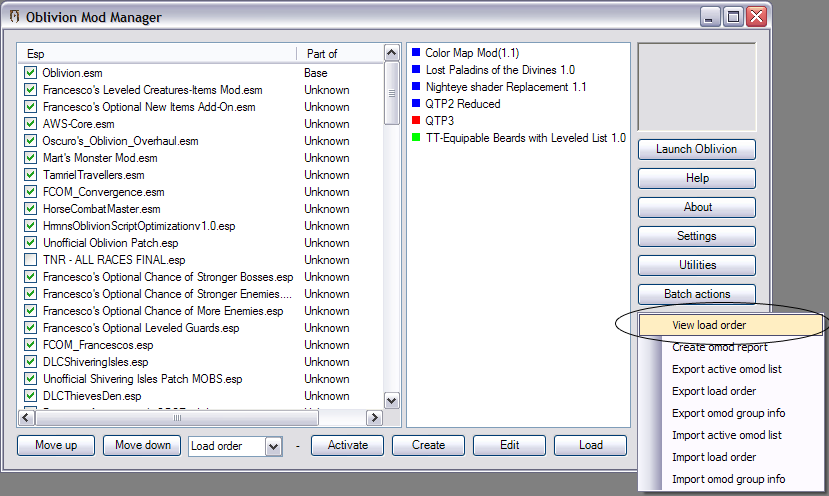Viewport: 829px width, 496px height.
Task: Click the horizontal scrollbar thumb of Esp list
Action: (x=177, y=418)
